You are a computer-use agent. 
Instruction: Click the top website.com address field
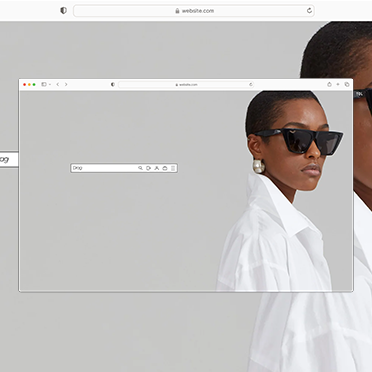[x=194, y=11]
